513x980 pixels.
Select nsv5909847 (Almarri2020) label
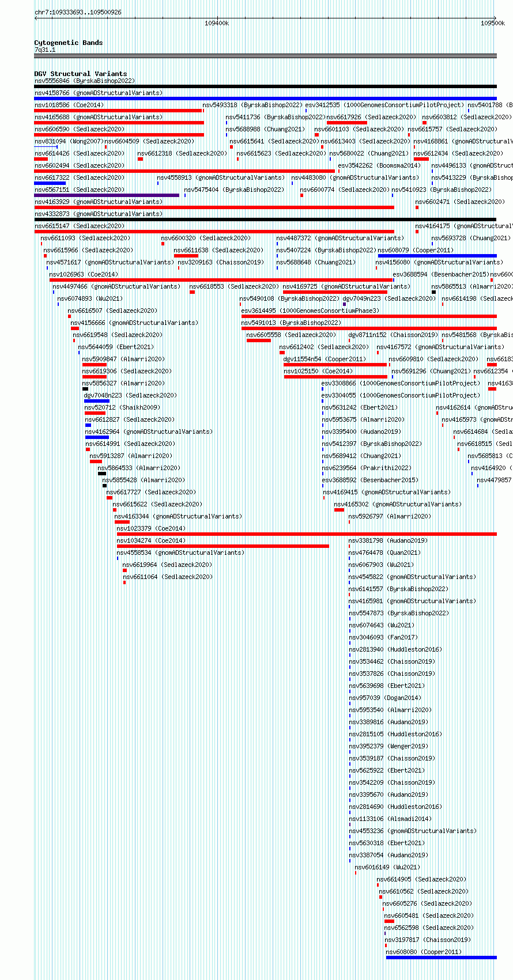[x=123, y=360]
